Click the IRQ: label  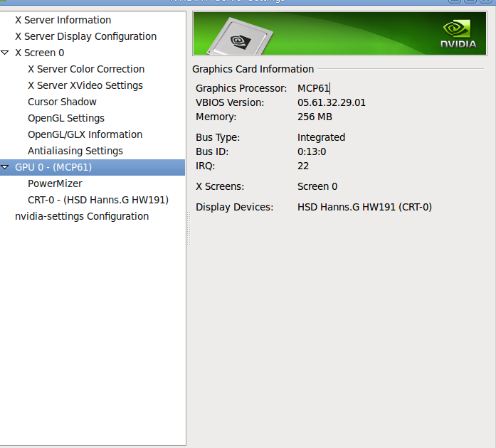(x=205, y=166)
